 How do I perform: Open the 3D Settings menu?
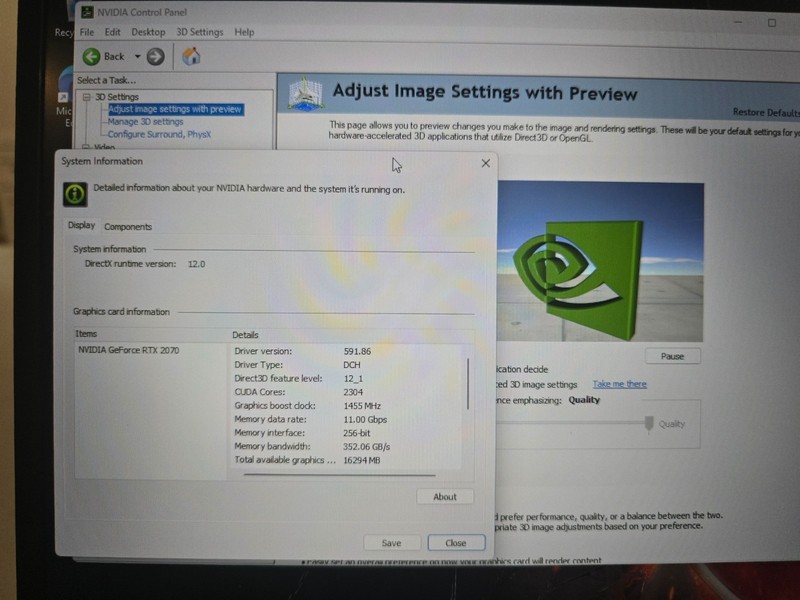(199, 32)
